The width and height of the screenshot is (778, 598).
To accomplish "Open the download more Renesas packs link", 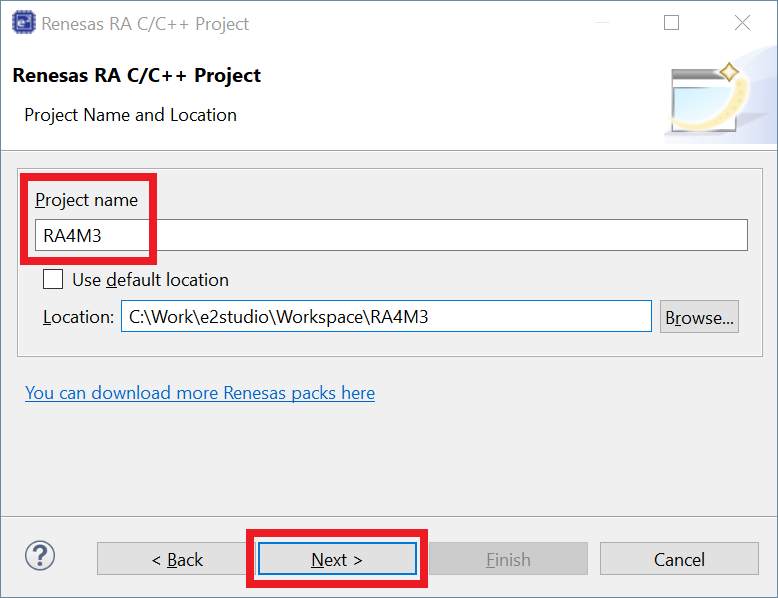I will click(200, 393).
